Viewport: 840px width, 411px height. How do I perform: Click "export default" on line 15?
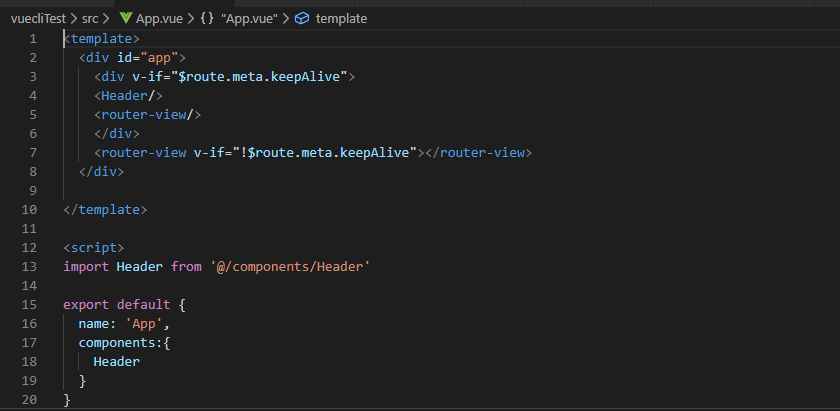pos(117,305)
